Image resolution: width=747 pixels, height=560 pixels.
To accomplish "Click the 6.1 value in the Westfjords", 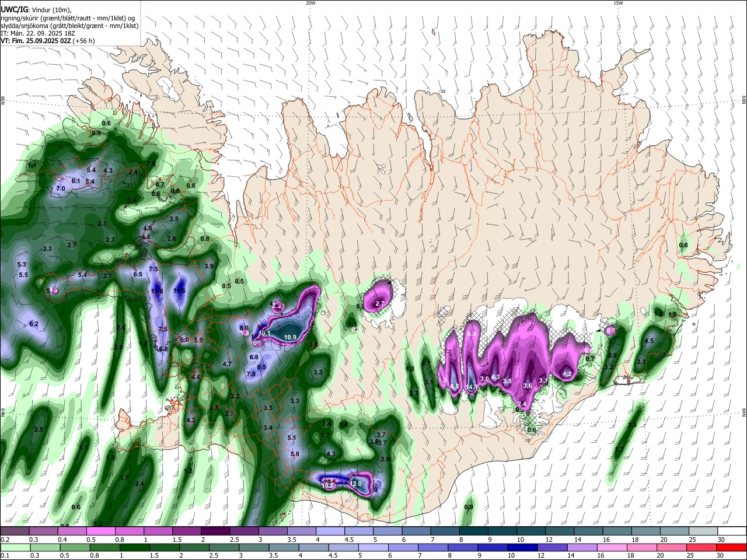I will (x=76, y=181).
